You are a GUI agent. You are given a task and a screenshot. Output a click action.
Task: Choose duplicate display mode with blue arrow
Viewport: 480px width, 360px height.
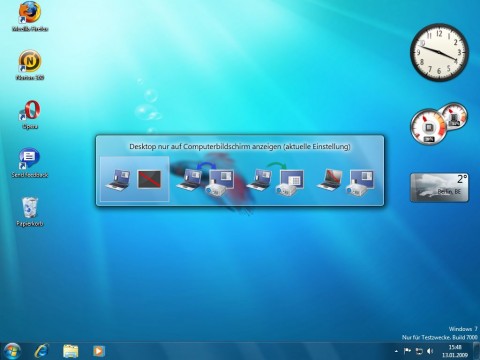pyautogui.click(x=205, y=179)
